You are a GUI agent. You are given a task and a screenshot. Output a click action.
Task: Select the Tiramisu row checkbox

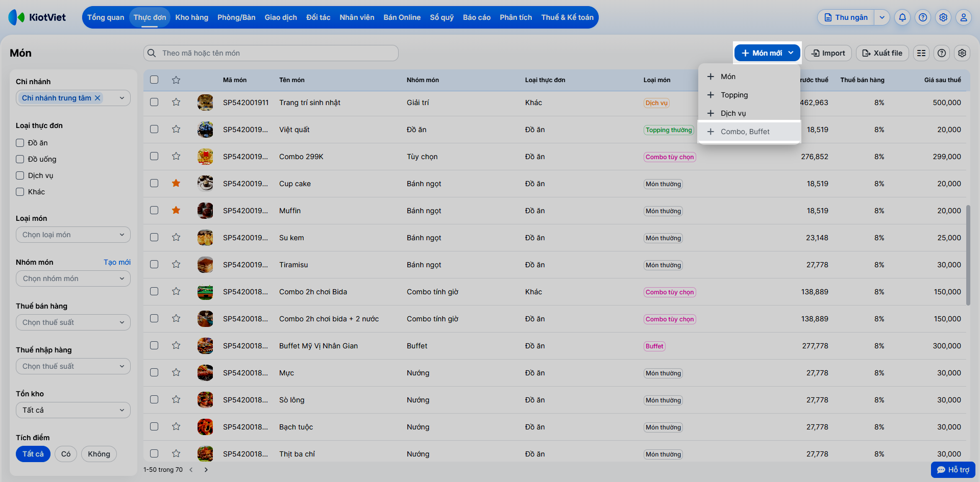click(x=154, y=265)
